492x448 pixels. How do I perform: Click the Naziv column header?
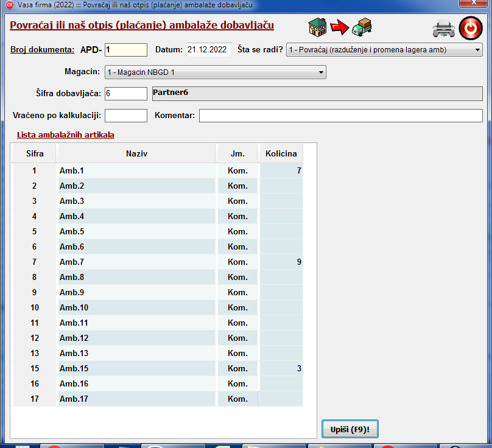136,153
